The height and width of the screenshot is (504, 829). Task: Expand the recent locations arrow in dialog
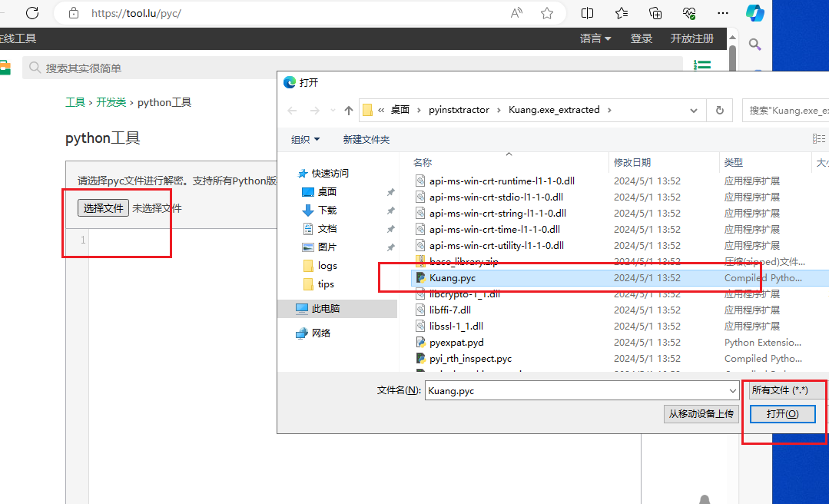tap(333, 111)
